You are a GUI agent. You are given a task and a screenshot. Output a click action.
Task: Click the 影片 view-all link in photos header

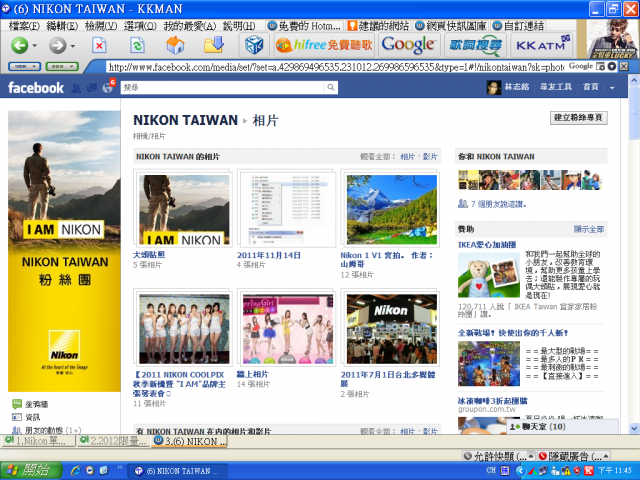point(430,156)
